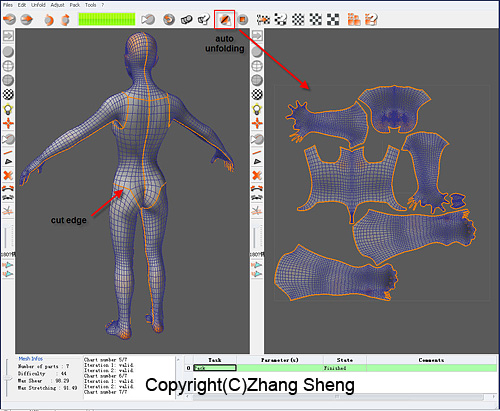Select the task cell in row 0
The height and width of the screenshot is (411, 500).
(x=215, y=368)
